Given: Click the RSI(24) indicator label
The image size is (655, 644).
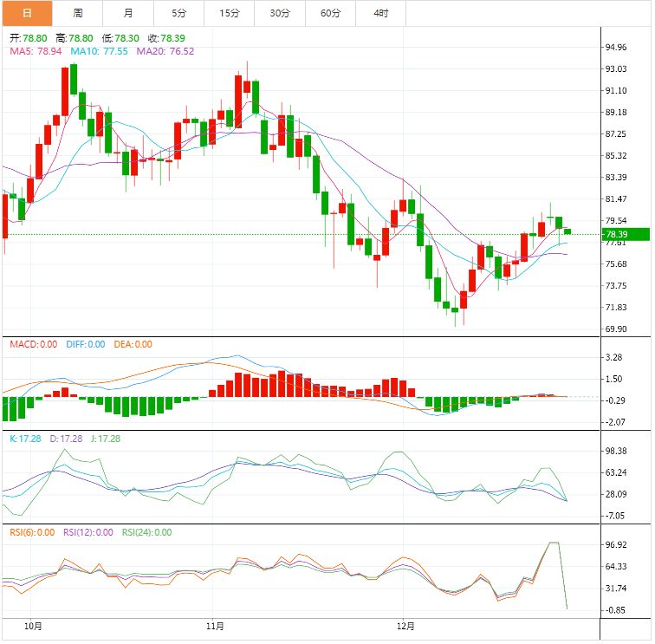Looking at the screenshot, I should pyautogui.click(x=146, y=532).
